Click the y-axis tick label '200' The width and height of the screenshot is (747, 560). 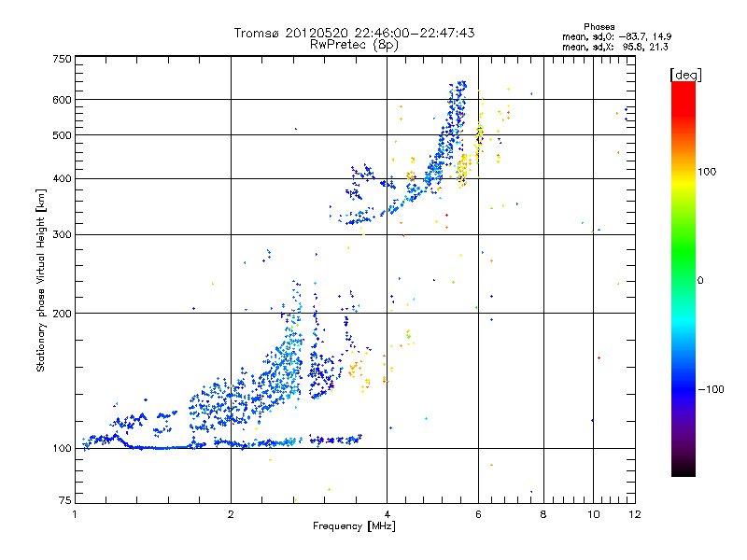pos(63,314)
